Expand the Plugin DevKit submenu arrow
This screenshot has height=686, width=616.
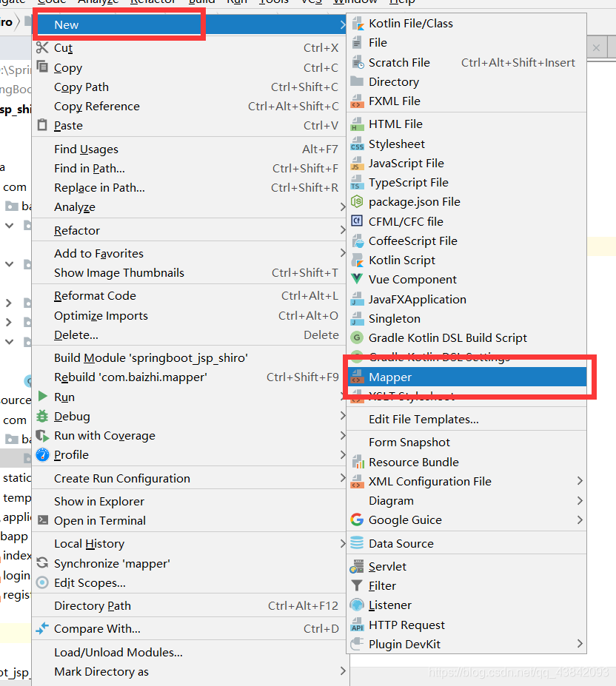[580, 644]
